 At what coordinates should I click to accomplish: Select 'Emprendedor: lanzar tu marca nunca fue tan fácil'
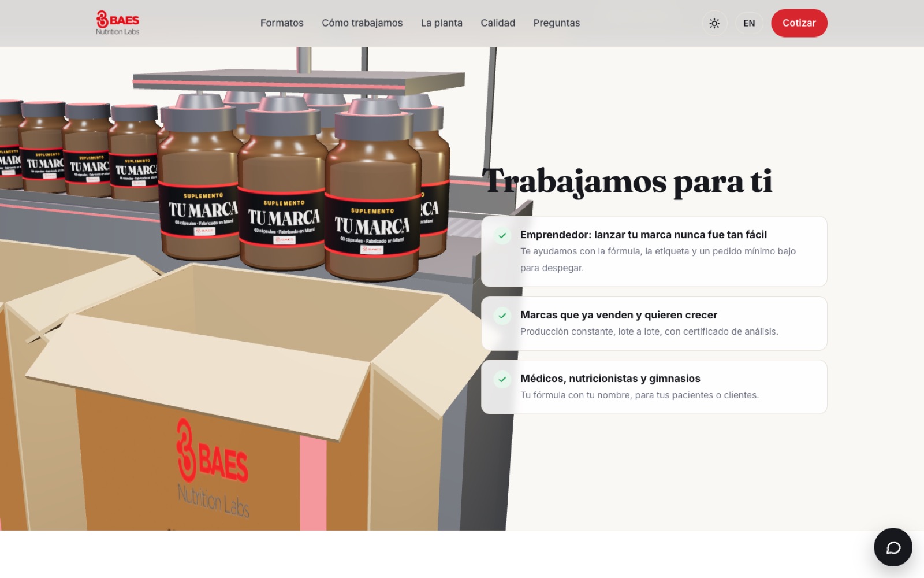pyautogui.click(x=643, y=235)
